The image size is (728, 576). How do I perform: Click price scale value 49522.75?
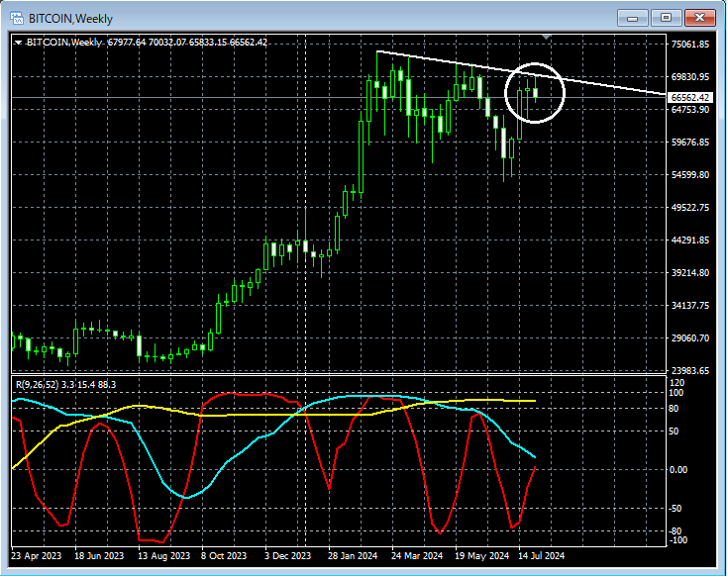(x=690, y=207)
